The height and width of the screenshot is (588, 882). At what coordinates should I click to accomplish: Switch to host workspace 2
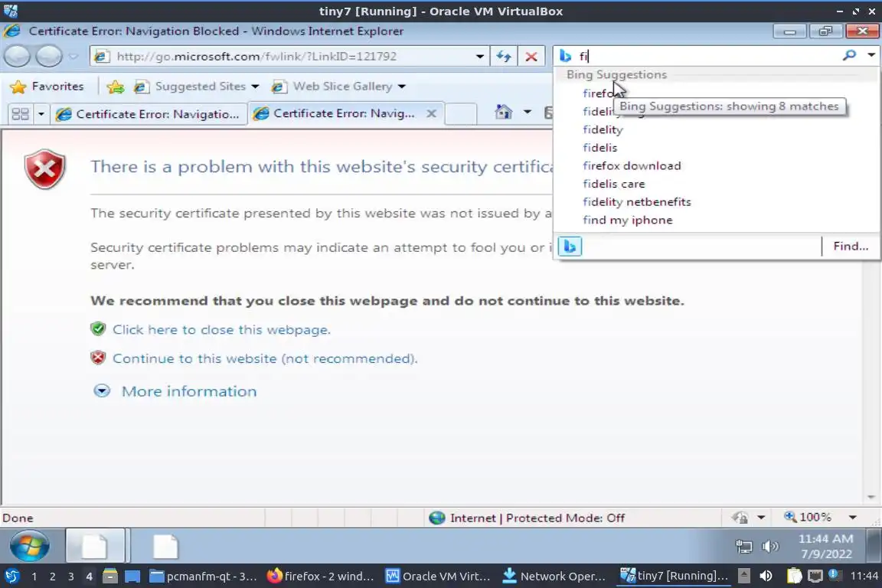point(52,577)
